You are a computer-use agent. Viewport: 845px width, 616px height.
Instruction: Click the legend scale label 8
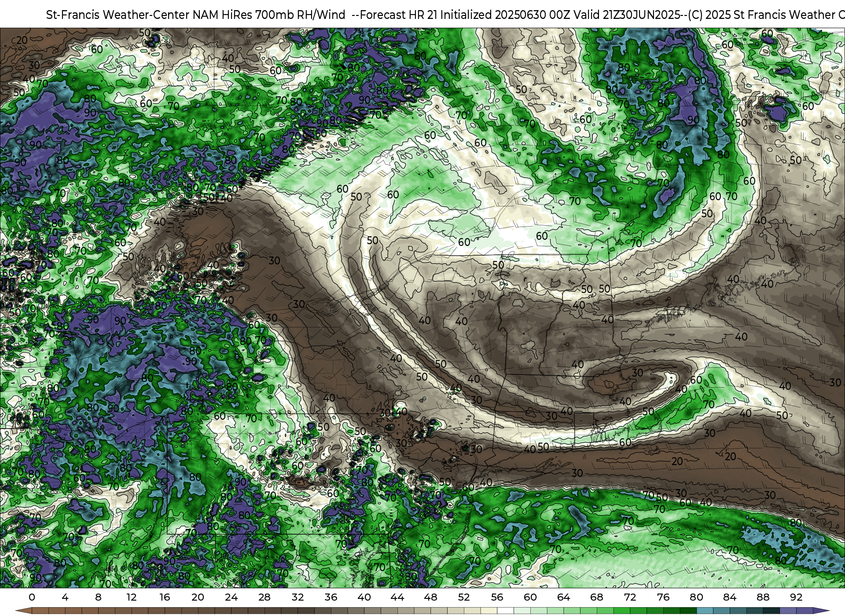pos(98,597)
